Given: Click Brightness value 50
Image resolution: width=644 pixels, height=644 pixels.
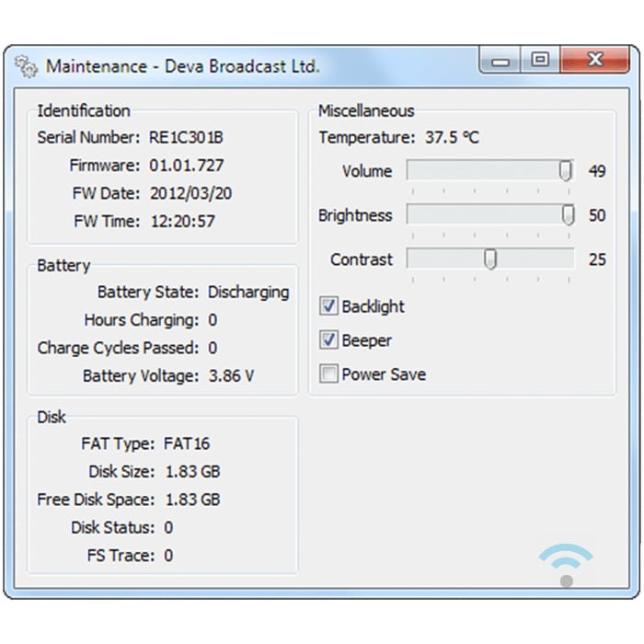Looking at the screenshot, I should (597, 215).
